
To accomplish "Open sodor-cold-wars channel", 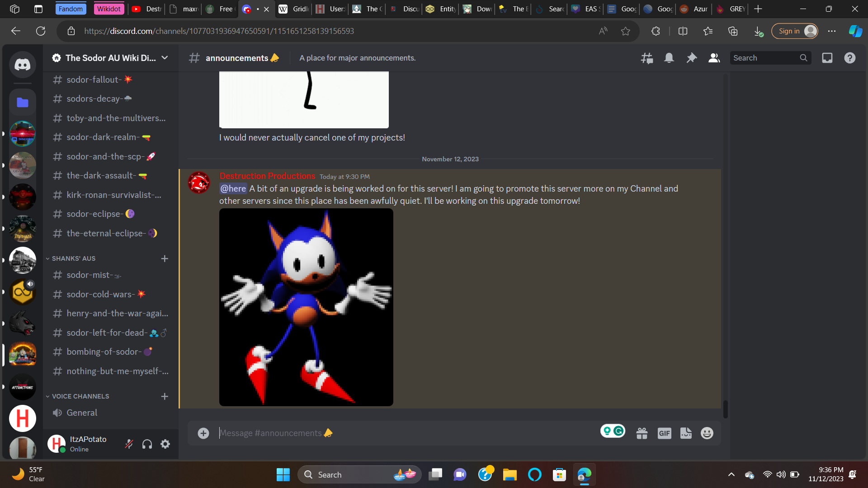I will coord(111,294).
